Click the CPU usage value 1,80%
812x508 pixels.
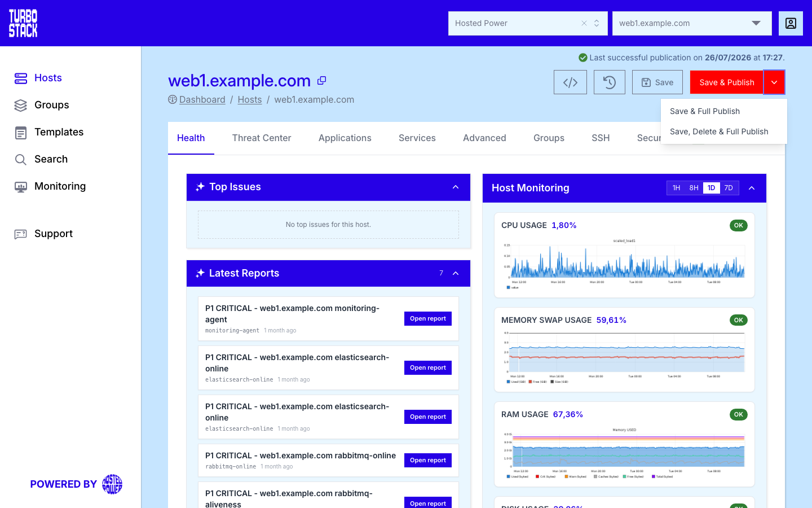point(564,225)
